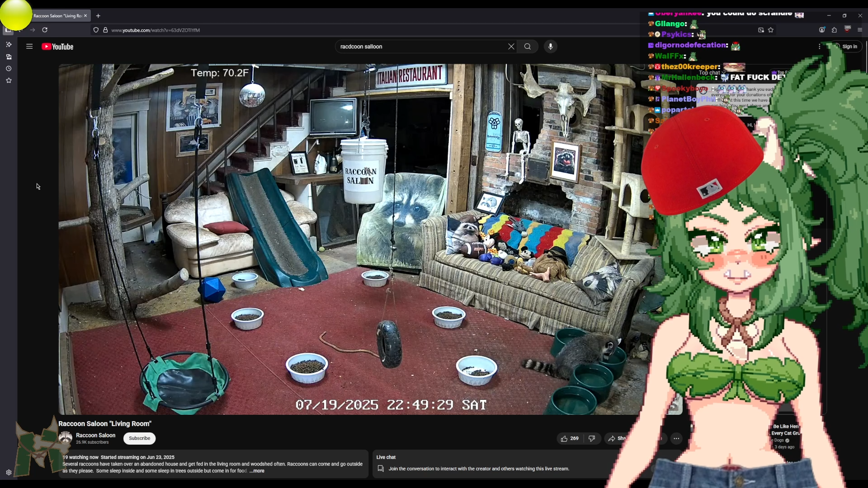The height and width of the screenshot is (488, 868).
Task: Click the Sign in button
Action: click(848, 47)
